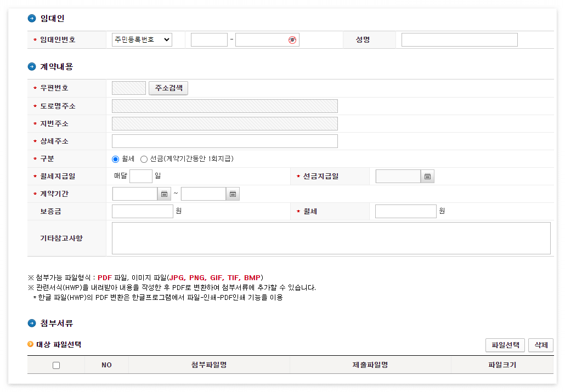Select the 선금 radio button
Screen dimensions: 565x392
[143, 159]
